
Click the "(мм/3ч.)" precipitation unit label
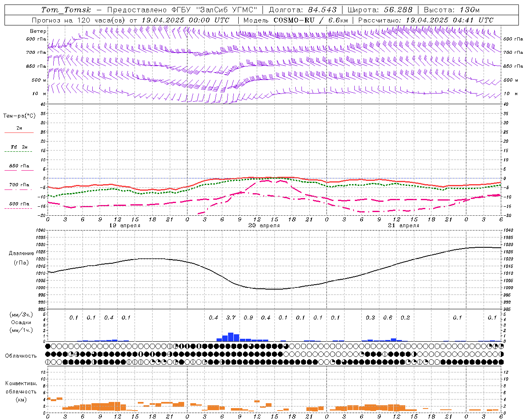pos(21,315)
